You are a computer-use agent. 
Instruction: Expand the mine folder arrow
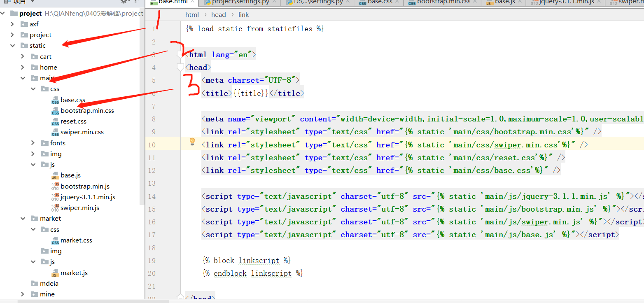click(23, 294)
